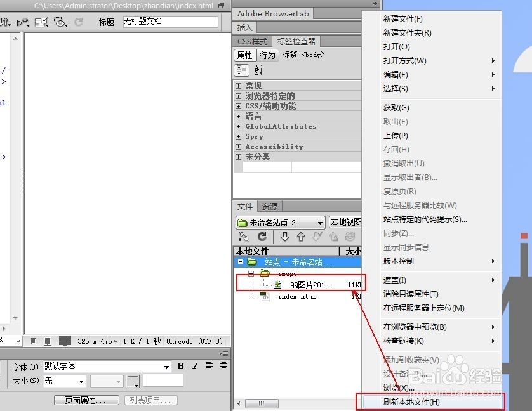The image size is (532, 411).
Task: Open the text color swatch picker
Action: tap(133, 381)
